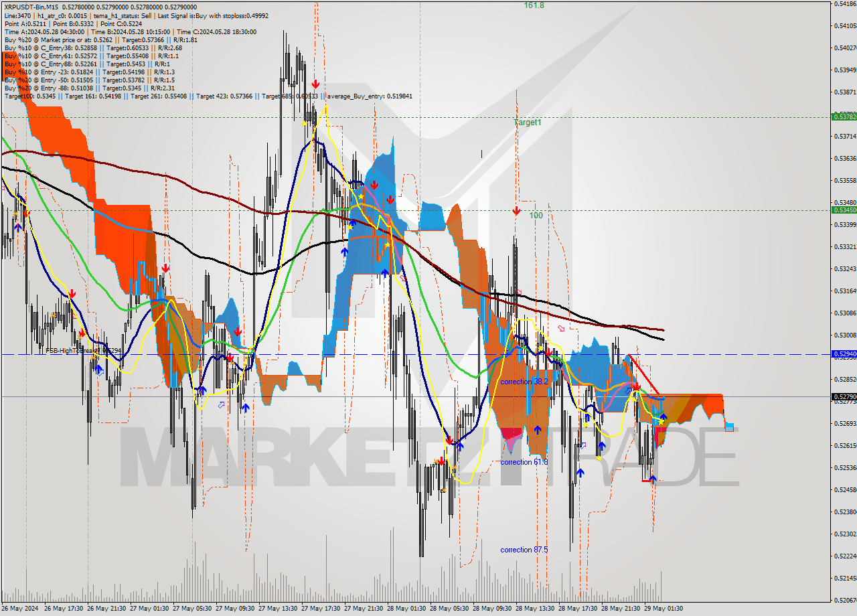Click the '29 May 01:30' time label
Image resolution: width=857 pixels, height=616 pixels.
[x=664, y=609]
